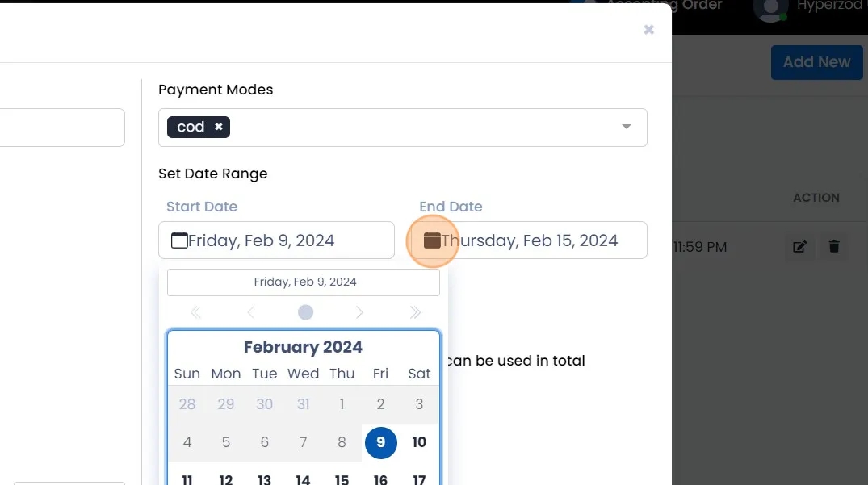Expand the Payment Modes dropdown arrow

point(626,128)
